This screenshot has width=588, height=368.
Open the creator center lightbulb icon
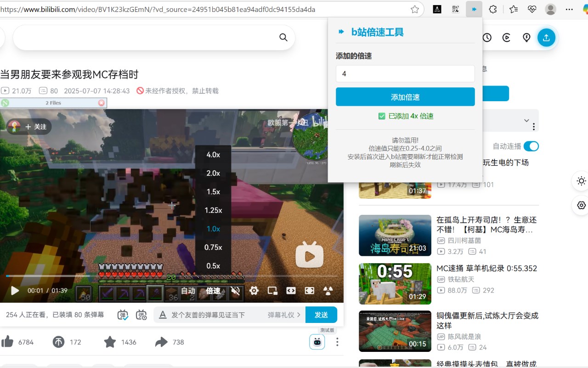[527, 38]
